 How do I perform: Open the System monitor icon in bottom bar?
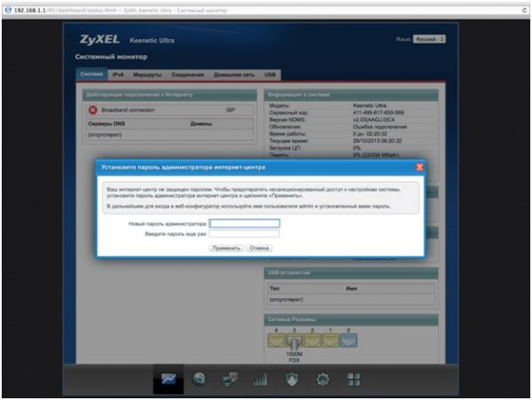(x=168, y=379)
